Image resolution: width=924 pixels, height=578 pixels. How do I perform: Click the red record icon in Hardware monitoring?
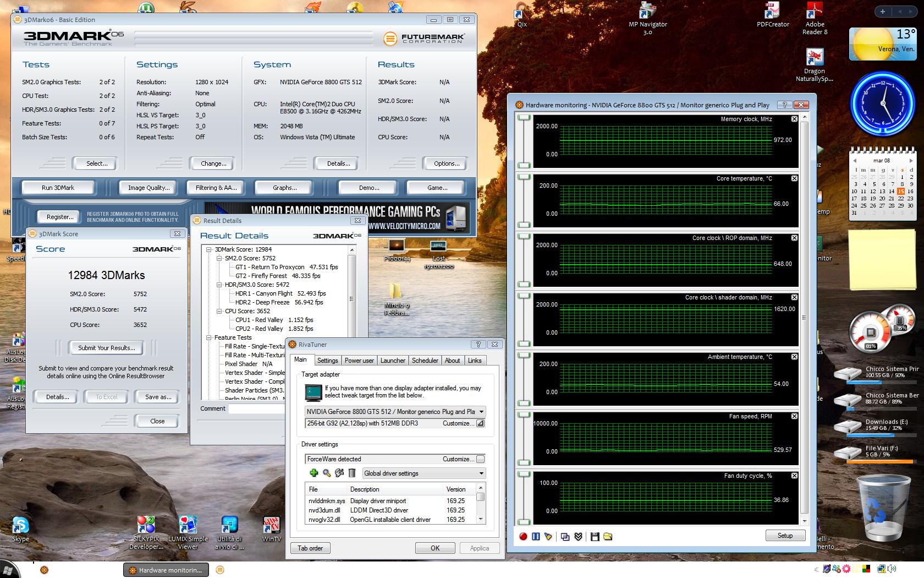point(523,536)
